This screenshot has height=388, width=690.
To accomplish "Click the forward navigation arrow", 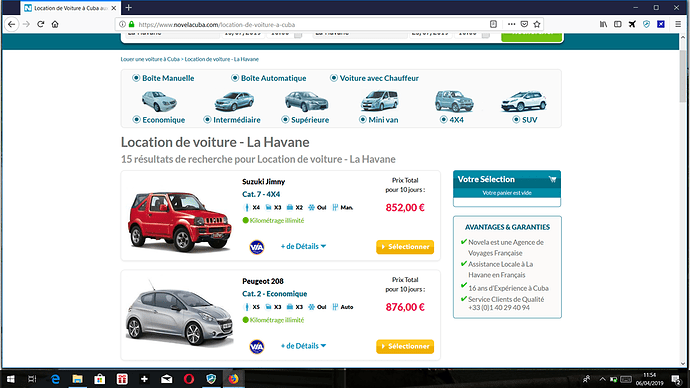I will point(26,24).
